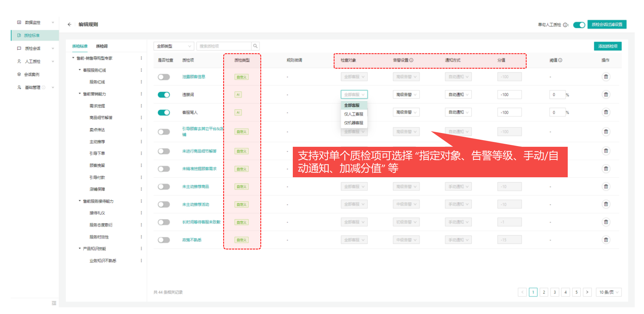Open more-options dots for 售前-销售导购型专家
The height and width of the screenshot is (314, 644).
(x=141, y=58)
